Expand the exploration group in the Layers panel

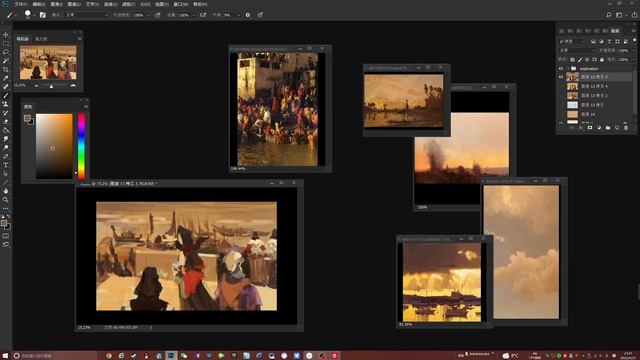pos(568,68)
